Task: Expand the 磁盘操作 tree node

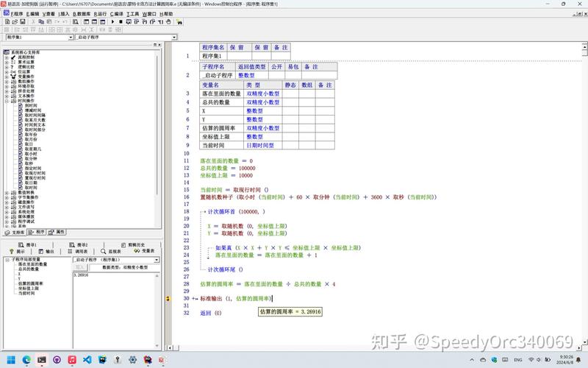Action: click(x=7, y=202)
